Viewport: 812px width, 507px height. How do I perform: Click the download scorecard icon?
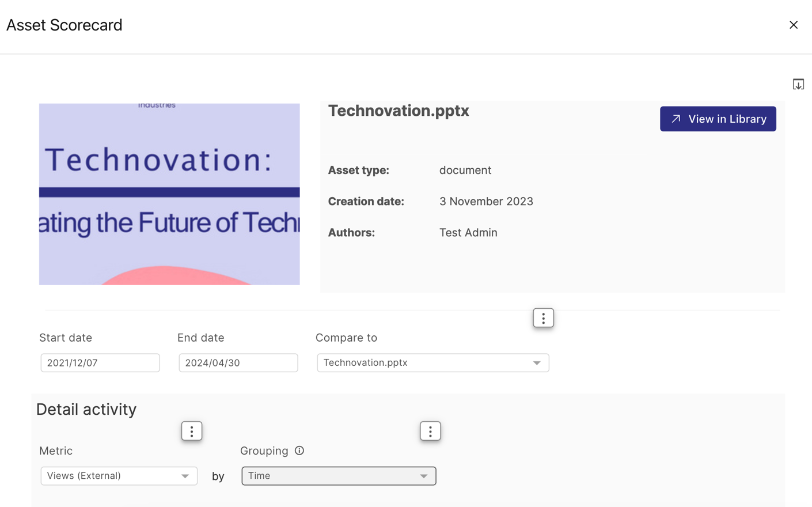point(798,85)
